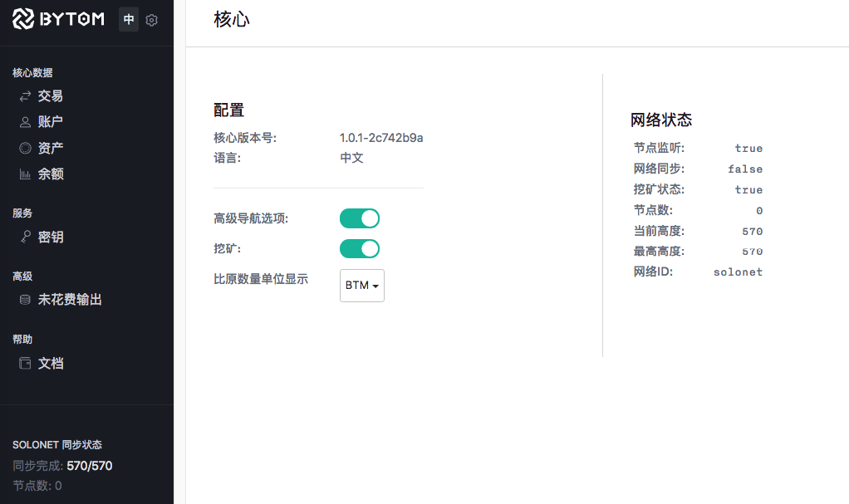Expand the 比原数量单位显示 selector
Viewport: 849px width, 504px height.
coord(361,285)
